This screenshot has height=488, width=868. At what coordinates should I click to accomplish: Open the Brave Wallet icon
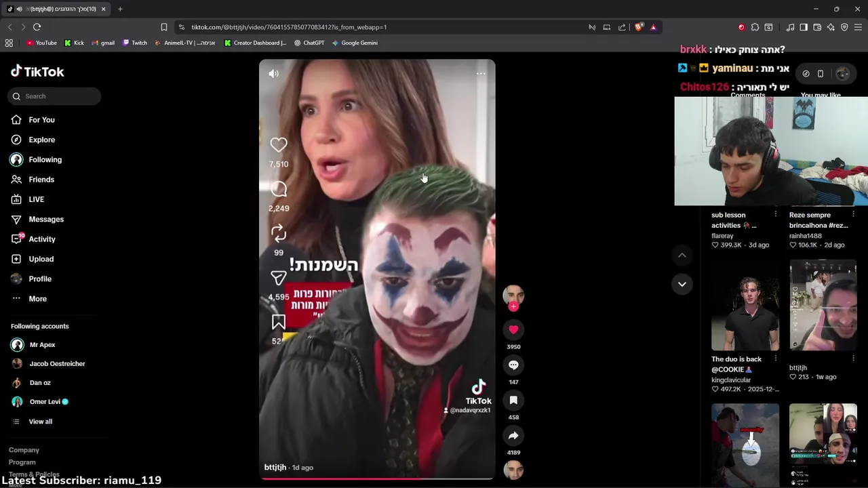tap(817, 27)
